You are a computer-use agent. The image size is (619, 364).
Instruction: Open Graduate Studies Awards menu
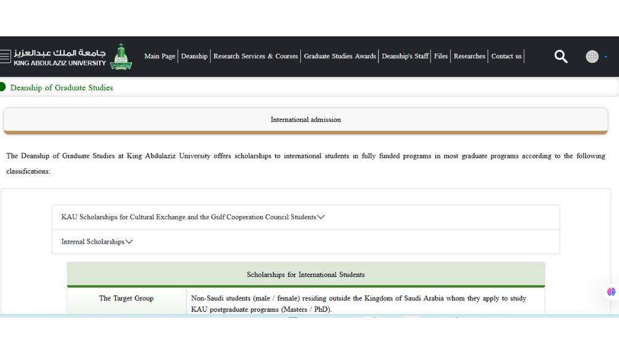tap(340, 56)
